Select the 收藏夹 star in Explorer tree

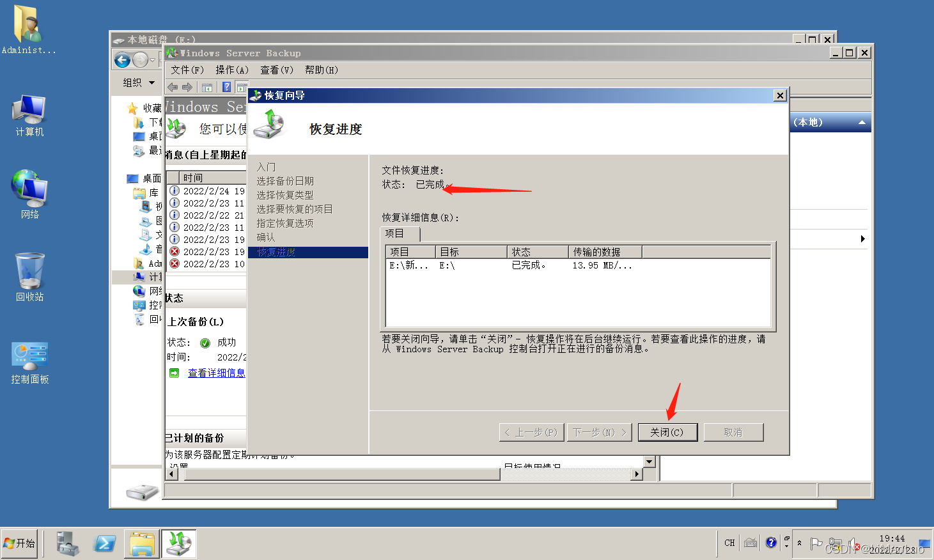132,108
